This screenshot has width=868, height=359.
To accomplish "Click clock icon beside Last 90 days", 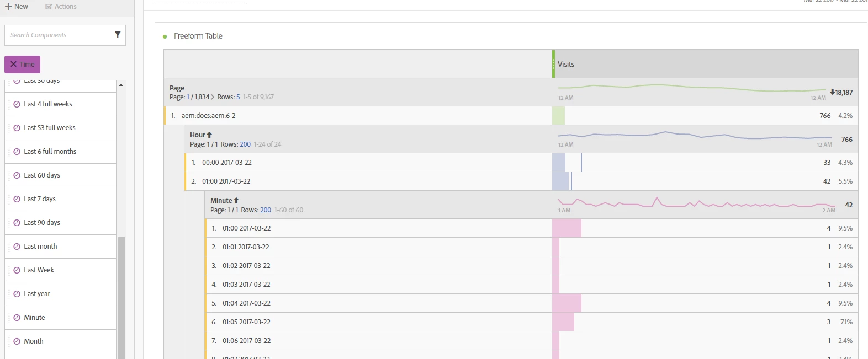I will tap(17, 223).
